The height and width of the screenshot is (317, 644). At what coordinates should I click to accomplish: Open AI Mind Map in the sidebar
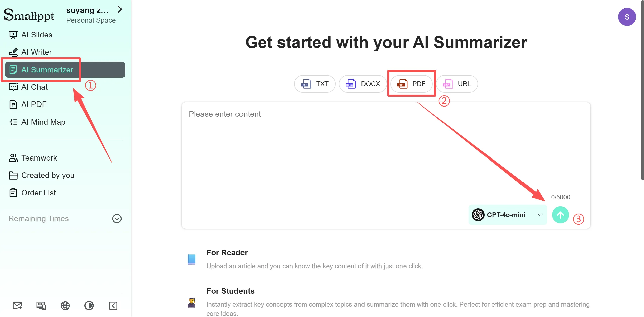[x=43, y=122]
